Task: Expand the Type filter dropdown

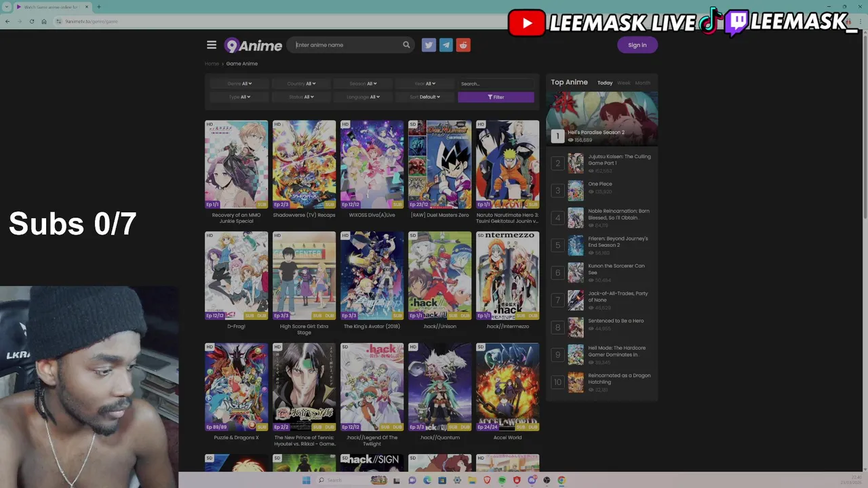Action: (239, 97)
